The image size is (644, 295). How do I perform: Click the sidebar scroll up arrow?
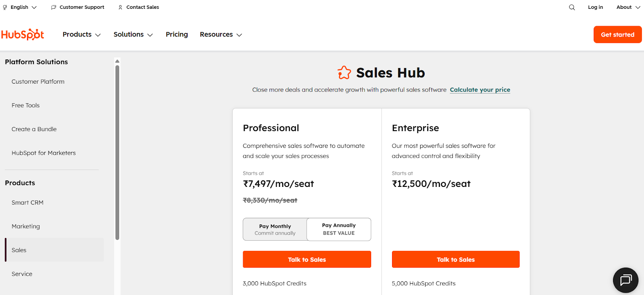(117, 61)
